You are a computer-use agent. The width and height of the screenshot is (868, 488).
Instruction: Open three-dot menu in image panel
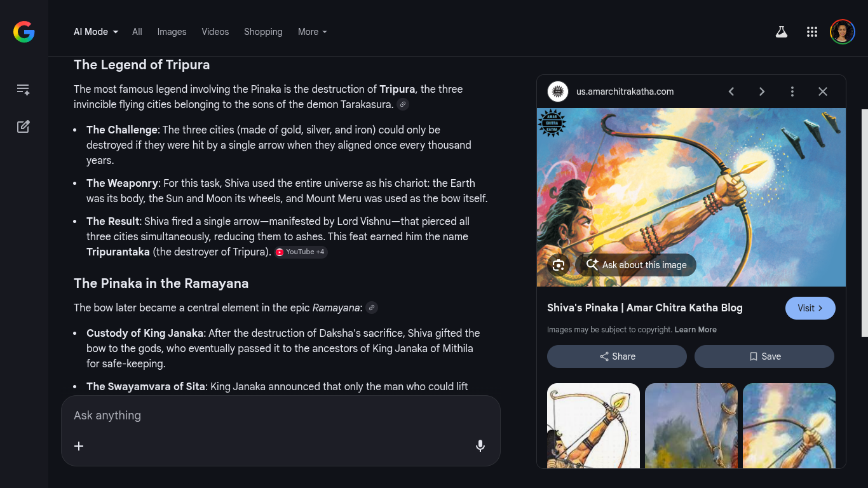tap(792, 91)
